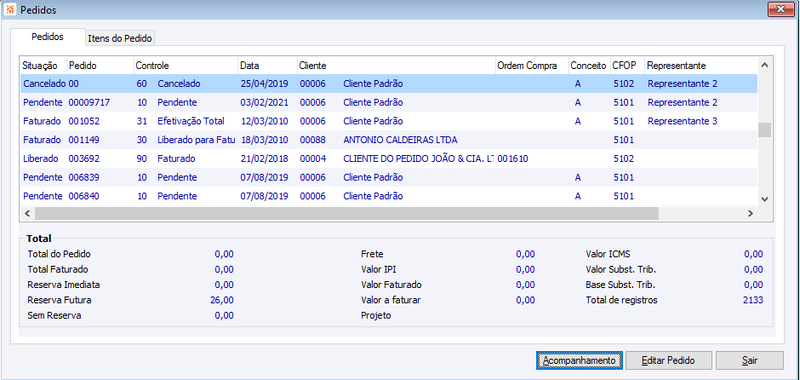Click the Representante 3 cell
Viewport: 800px width, 380px height.
pos(683,121)
